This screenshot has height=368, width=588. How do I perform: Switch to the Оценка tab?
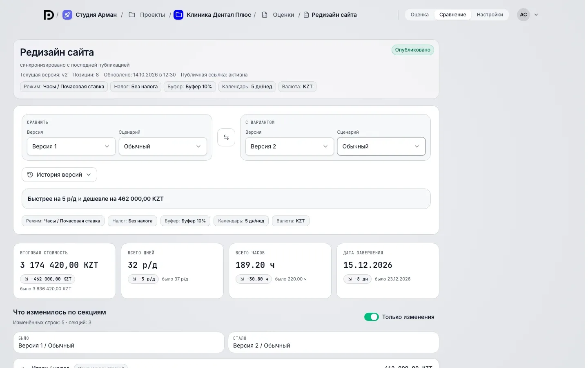420,15
